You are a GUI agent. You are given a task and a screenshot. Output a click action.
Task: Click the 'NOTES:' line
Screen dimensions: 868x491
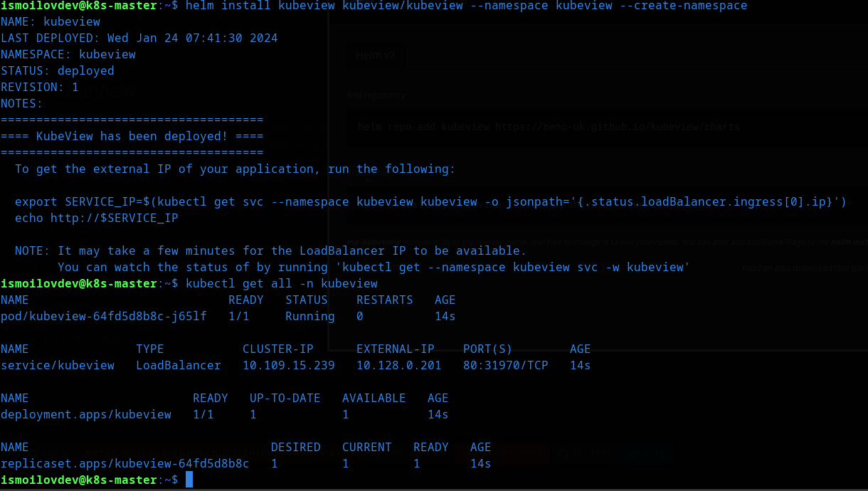coord(22,104)
